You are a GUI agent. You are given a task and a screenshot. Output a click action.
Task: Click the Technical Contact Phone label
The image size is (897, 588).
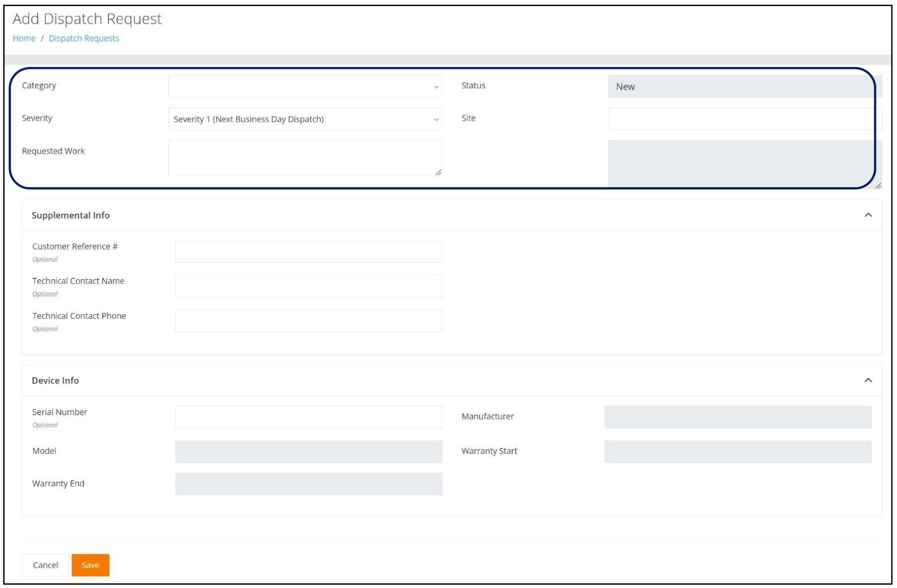coord(79,316)
